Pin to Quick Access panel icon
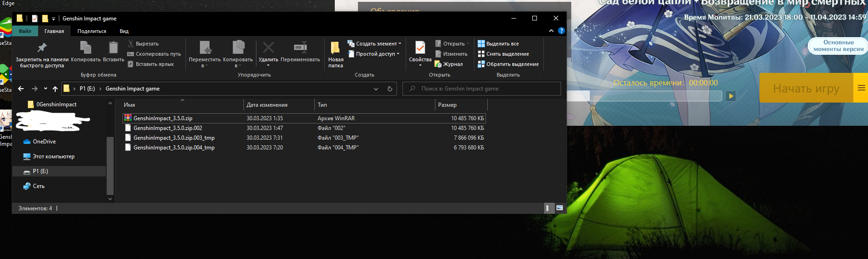Screen dimensions: 868x259 click(x=42, y=47)
